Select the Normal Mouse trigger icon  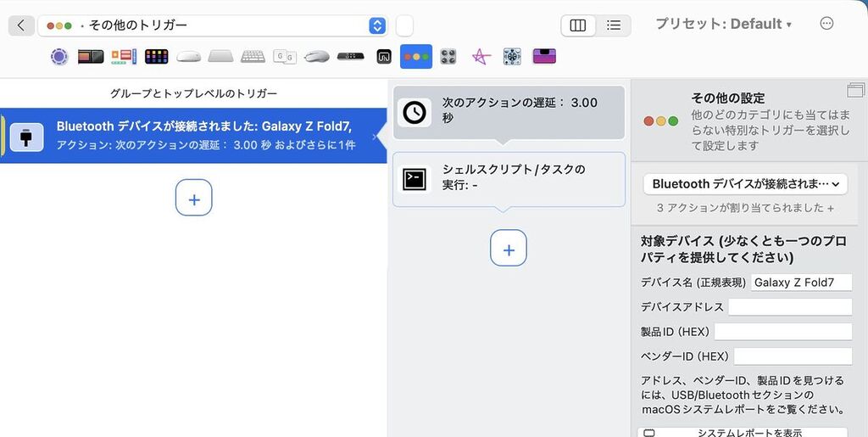tap(317, 57)
